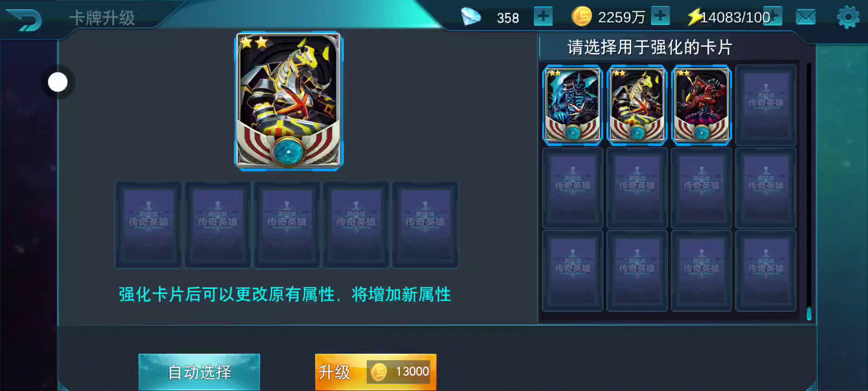Click the last empty material slot
The width and height of the screenshot is (868, 391).
tap(425, 224)
